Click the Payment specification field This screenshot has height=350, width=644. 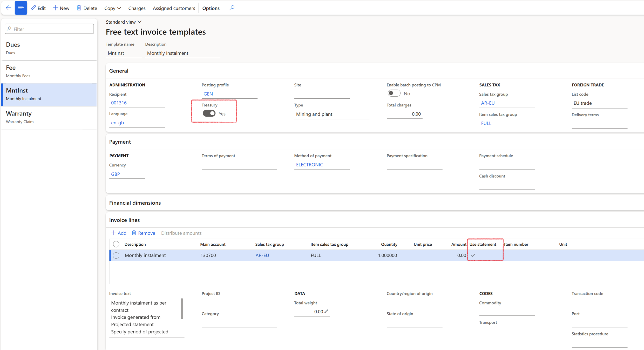click(x=415, y=165)
